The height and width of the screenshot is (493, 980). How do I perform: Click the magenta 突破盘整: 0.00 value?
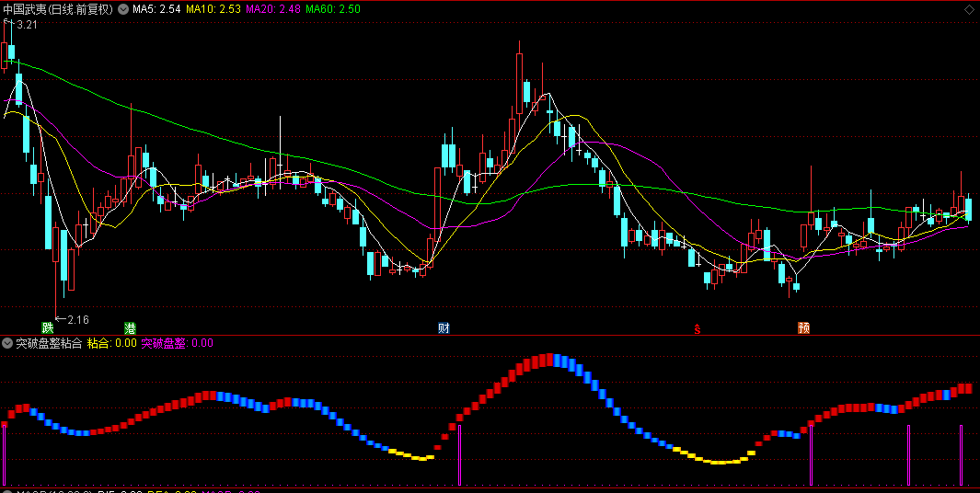177,342
